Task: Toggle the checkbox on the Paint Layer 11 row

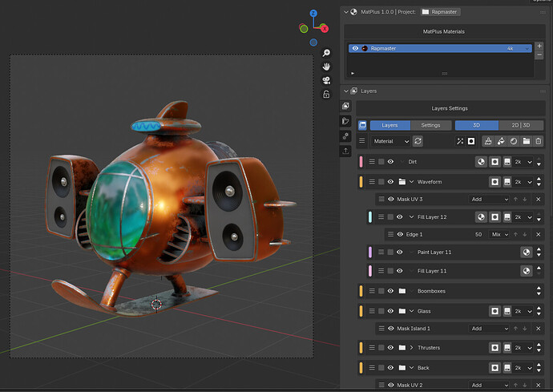Action: (390, 253)
